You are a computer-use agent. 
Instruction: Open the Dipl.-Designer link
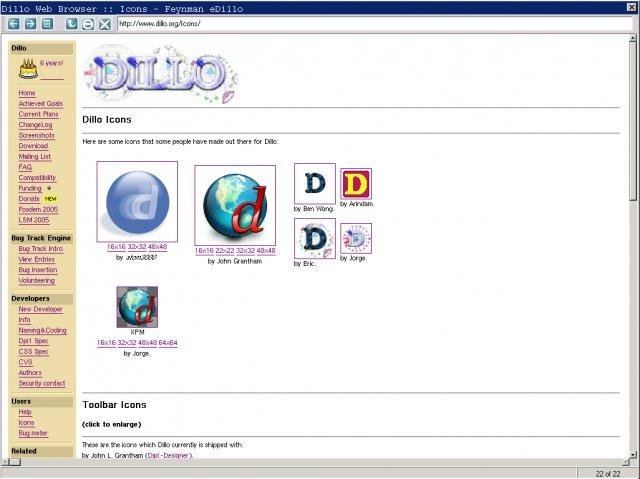168,455
